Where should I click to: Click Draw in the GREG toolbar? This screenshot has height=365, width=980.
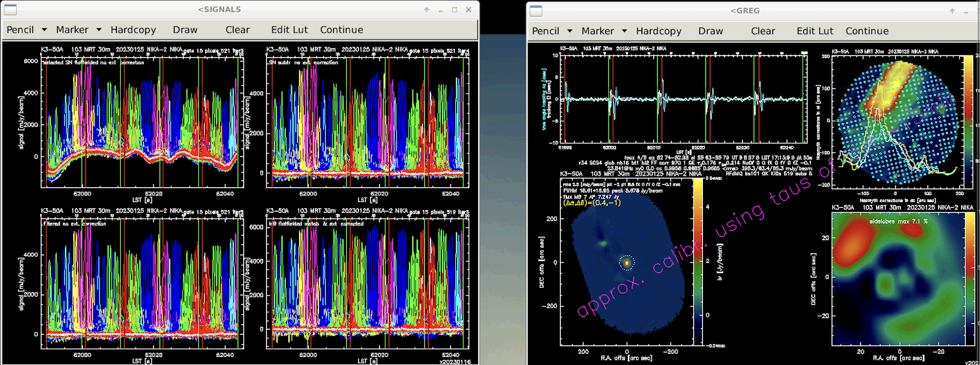710,31
